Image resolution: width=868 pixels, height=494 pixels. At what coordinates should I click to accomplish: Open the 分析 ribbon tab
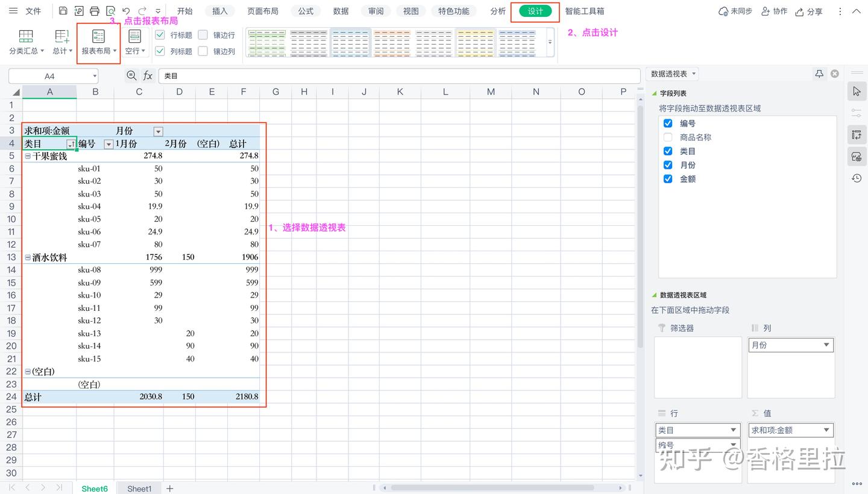(x=498, y=11)
